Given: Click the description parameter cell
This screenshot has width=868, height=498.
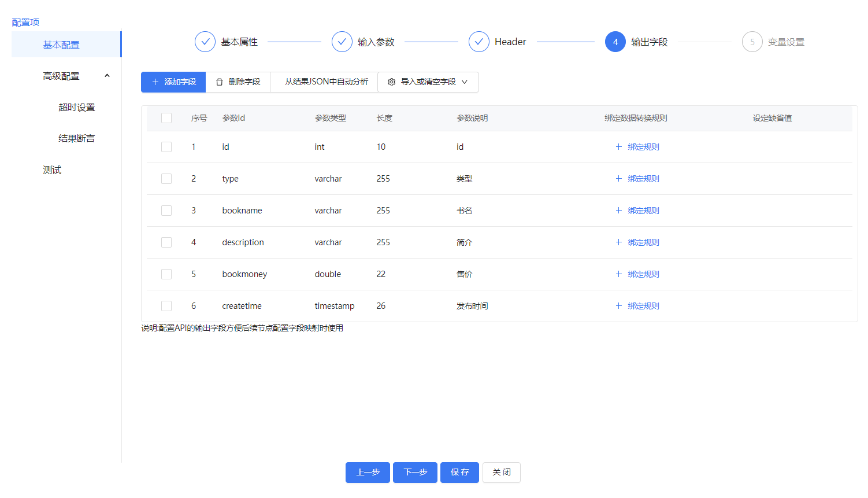Looking at the screenshot, I should pyautogui.click(x=243, y=242).
